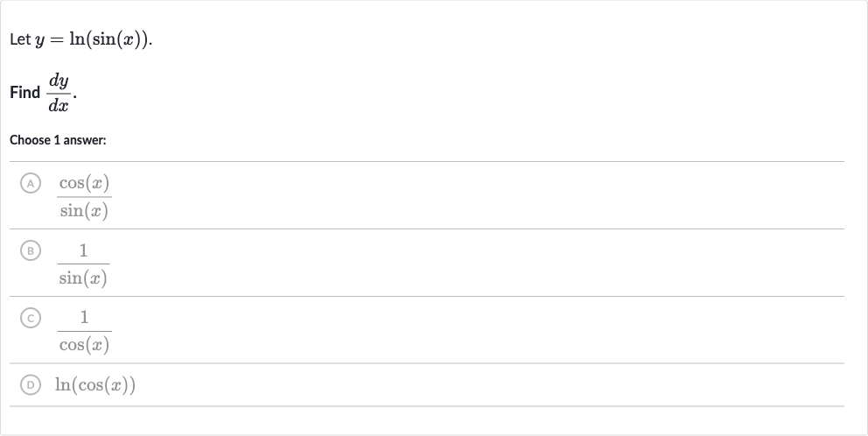Click the fraction bar in option B

click(x=84, y=264)
